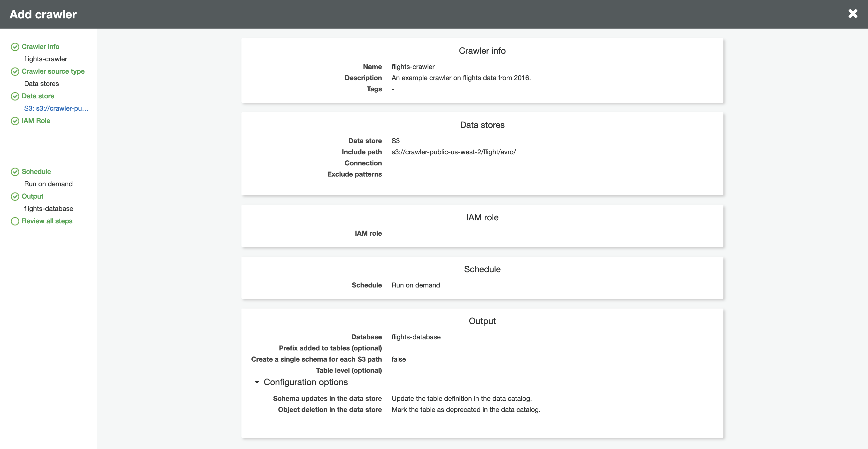Select the Review all steps link

pyautogui.click(x=47, y=221)
